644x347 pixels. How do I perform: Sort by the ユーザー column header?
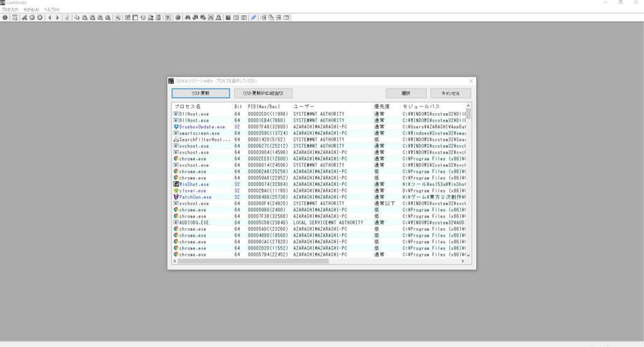point(331,106)
